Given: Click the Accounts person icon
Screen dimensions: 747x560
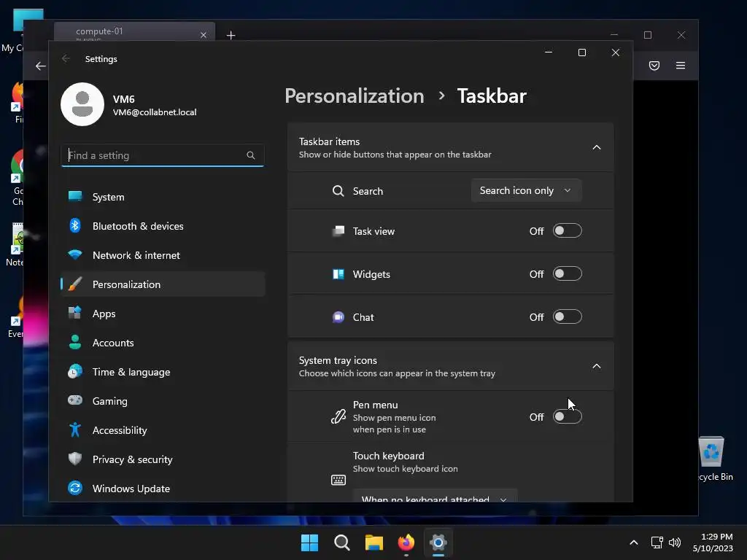Looking at the screenshot, I should (75, 343).
